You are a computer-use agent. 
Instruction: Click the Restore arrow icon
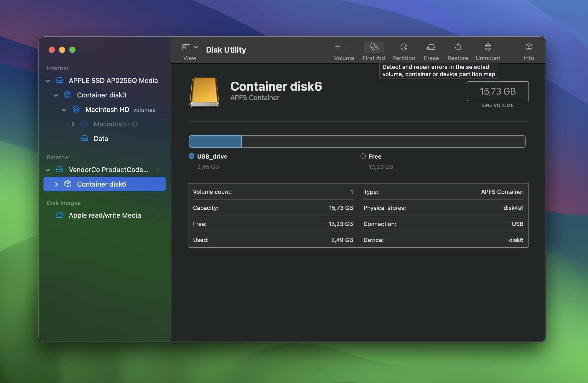coord(458,47)
